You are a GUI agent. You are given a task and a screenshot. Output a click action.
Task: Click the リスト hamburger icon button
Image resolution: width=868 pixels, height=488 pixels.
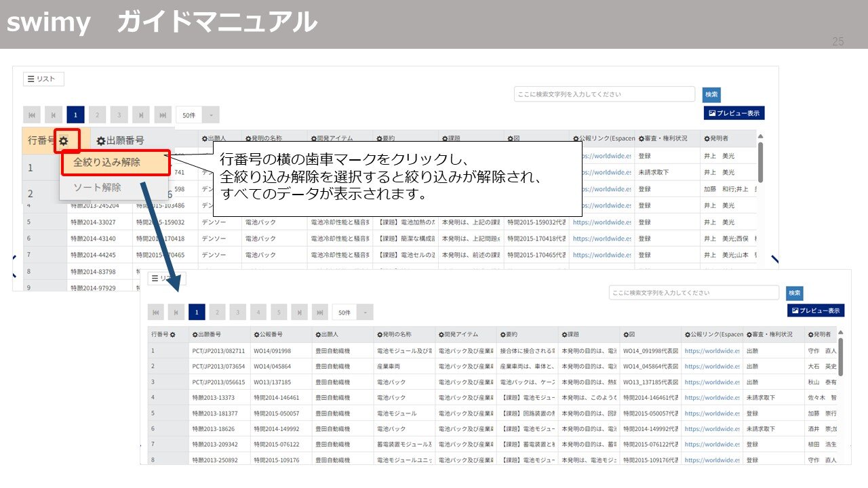click(x=43, y=79)
